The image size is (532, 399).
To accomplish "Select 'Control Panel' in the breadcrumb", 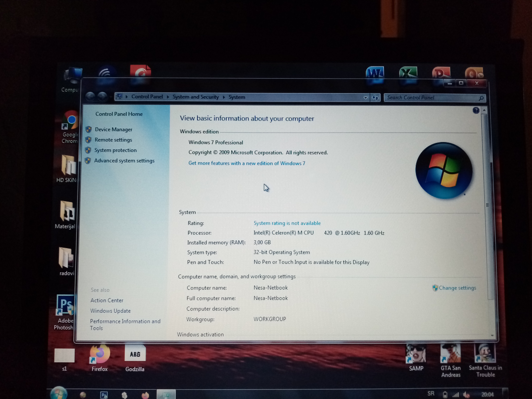I will click(x=147, y=97).
